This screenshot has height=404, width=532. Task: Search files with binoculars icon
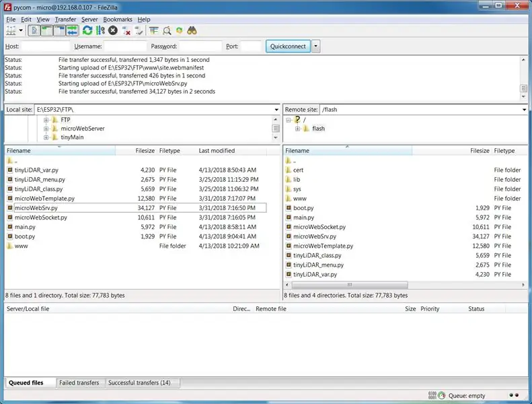tap(192, 31)
